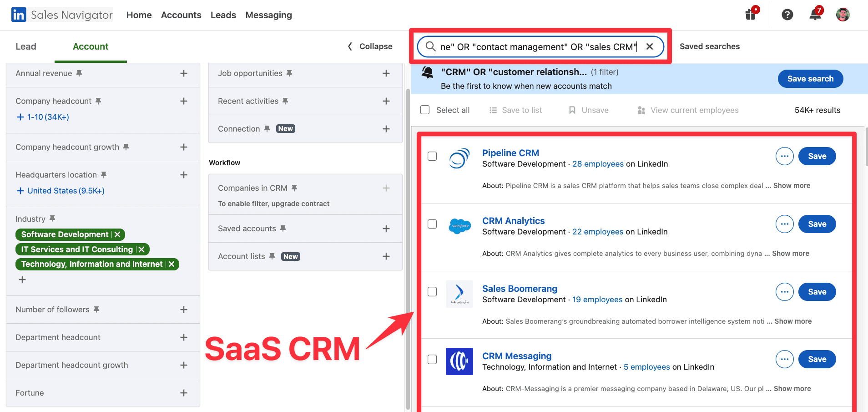This screenshot has width=868, height=412.
Task: Open the notifications bell icon
Action: (x=816, y=14)
